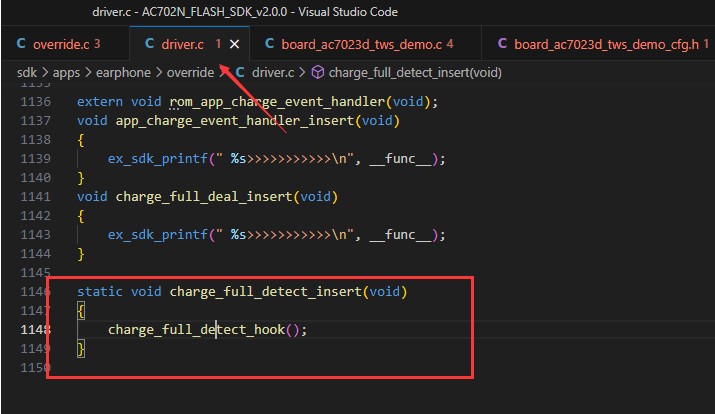Expand chevron after sdk in breadcrumb
Screen dimensions: 715x414
pos(45,72)
